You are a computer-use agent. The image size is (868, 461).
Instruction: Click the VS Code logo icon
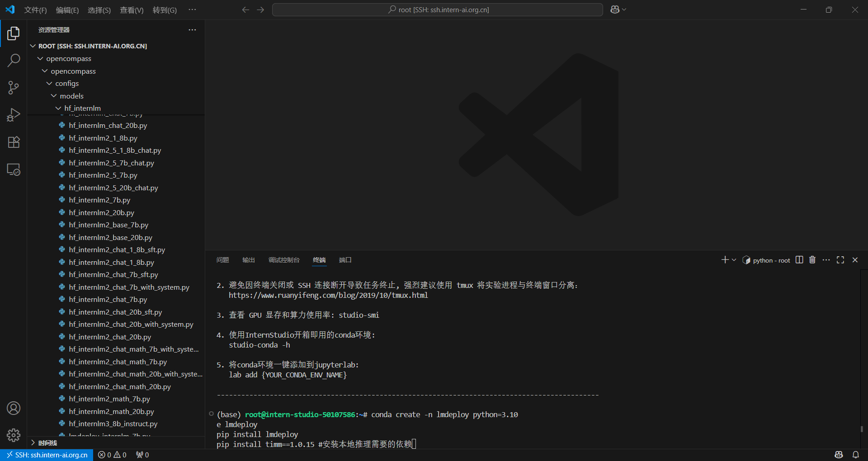point(10,9)
